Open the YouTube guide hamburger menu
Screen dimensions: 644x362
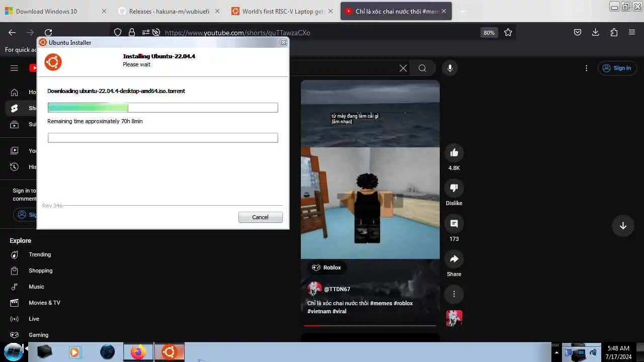click(x=14, y=68)
